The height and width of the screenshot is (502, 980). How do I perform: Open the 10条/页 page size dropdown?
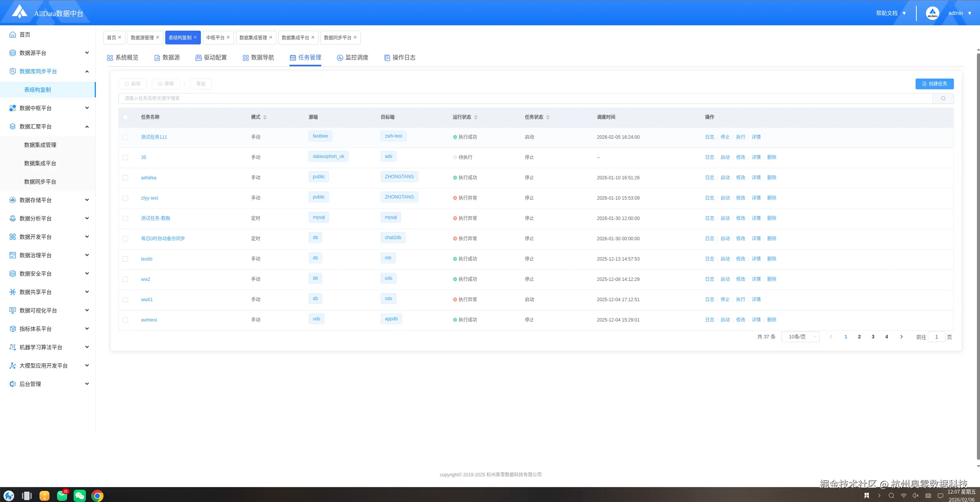[x=800, y=337]
